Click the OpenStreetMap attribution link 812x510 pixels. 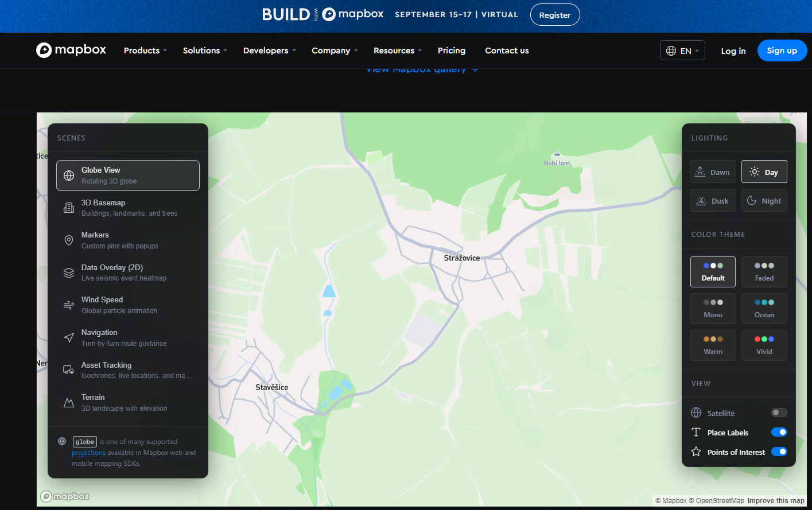(x=716, y=501)
